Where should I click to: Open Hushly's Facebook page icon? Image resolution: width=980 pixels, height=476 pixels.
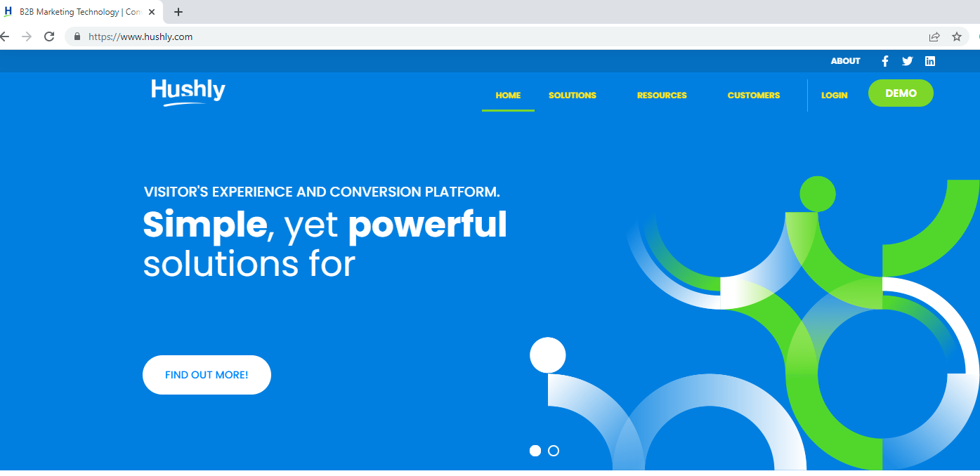click(x=885, y=61)
